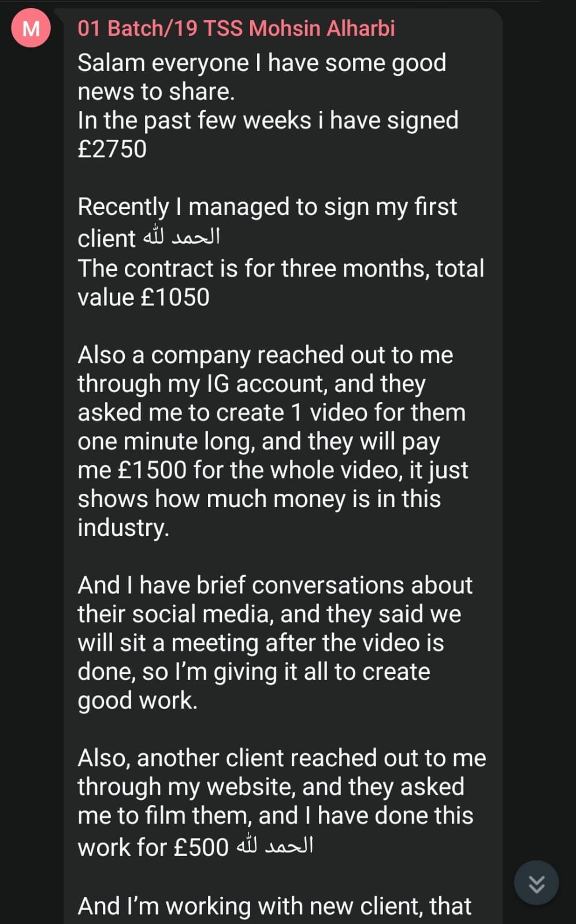Screen dimensions: 576x924
Task: Tap the 'good work.' text
Action: click(x=138, y=701)
